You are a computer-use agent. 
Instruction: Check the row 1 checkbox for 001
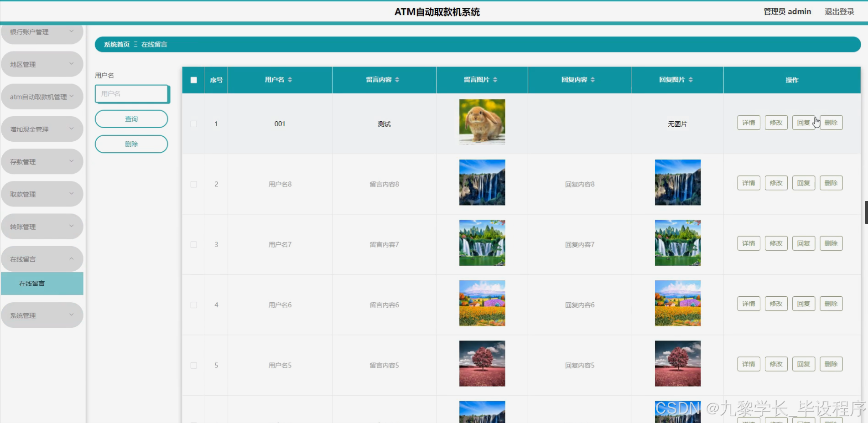[194, 124]
